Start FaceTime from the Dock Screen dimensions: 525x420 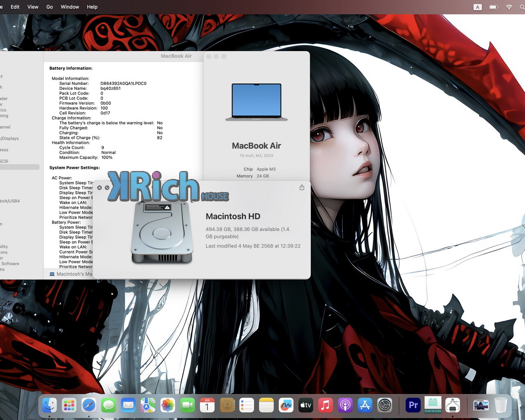coord(187,406)
